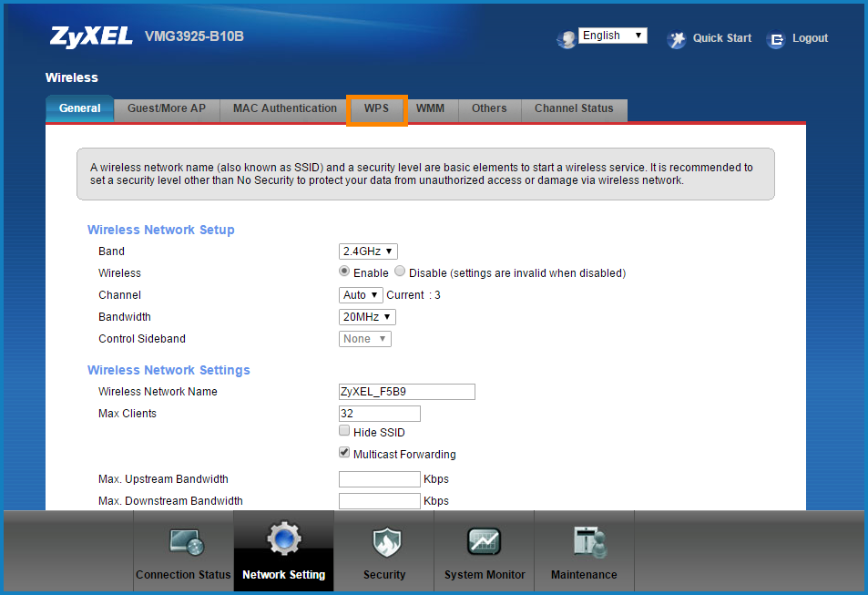
Task: Select the Enable wireless radio button
Action: click(x=344, y=272)
